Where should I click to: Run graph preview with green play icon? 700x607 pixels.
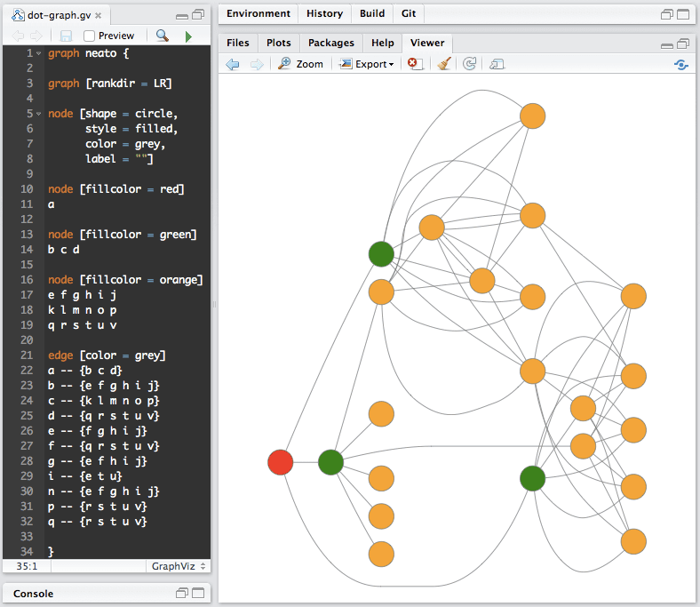[188, 36]
